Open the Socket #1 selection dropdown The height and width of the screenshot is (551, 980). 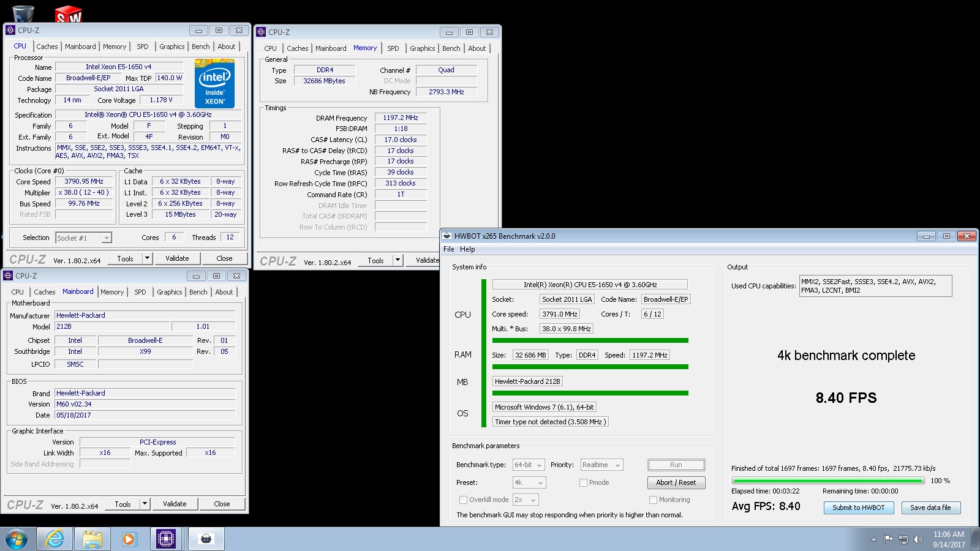point(107,238)
